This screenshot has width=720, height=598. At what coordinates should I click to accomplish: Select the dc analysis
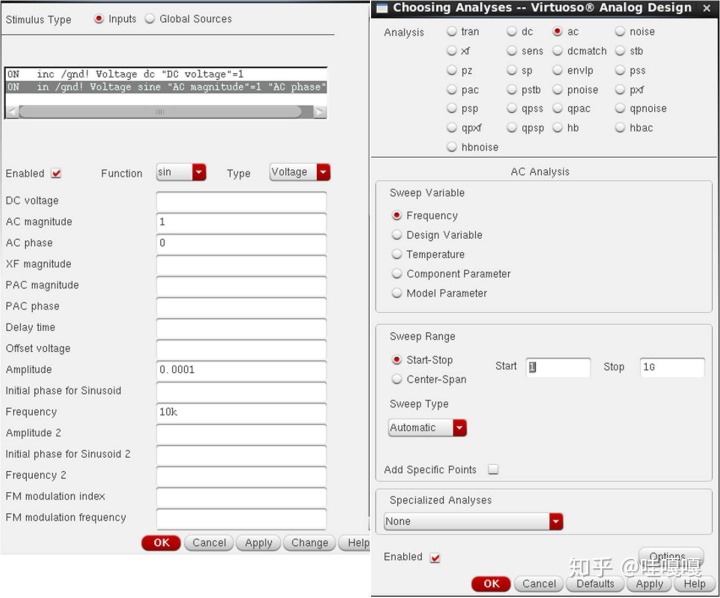(x=512, y=31)
